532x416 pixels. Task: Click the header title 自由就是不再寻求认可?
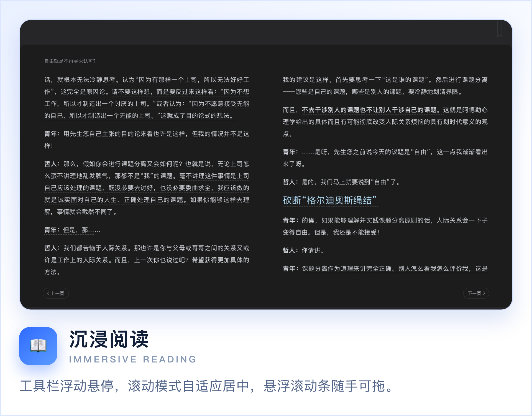click(x=70, y=61)
